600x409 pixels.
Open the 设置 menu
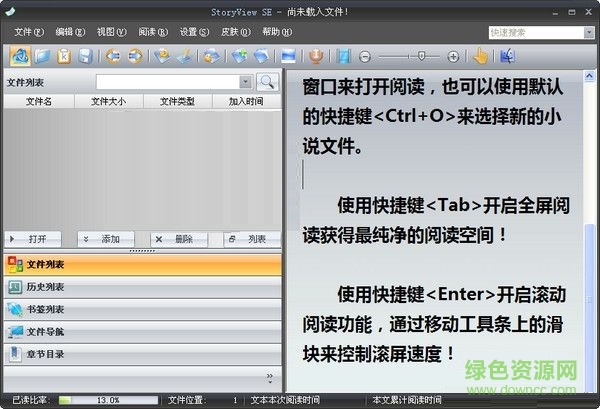[189, 31]
